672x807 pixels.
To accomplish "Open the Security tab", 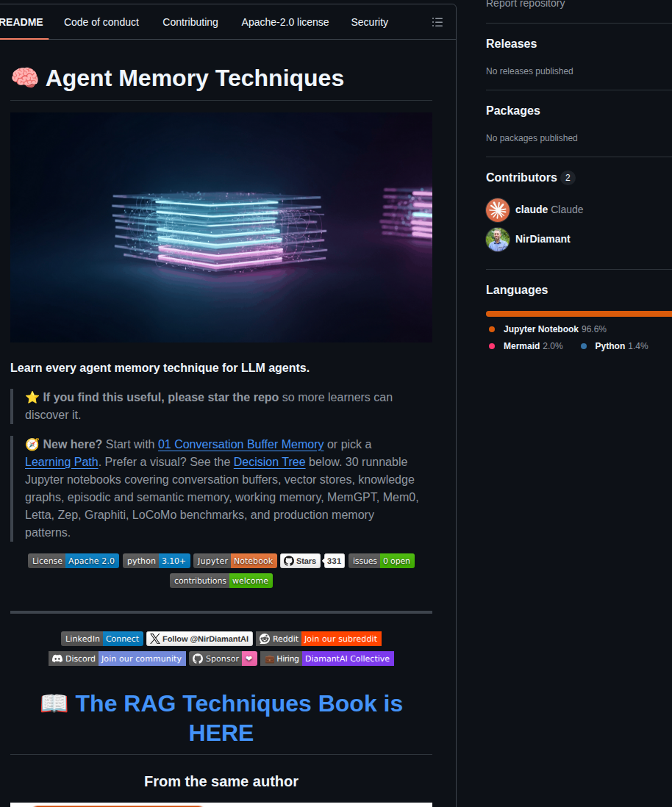I will click(370, 22).
